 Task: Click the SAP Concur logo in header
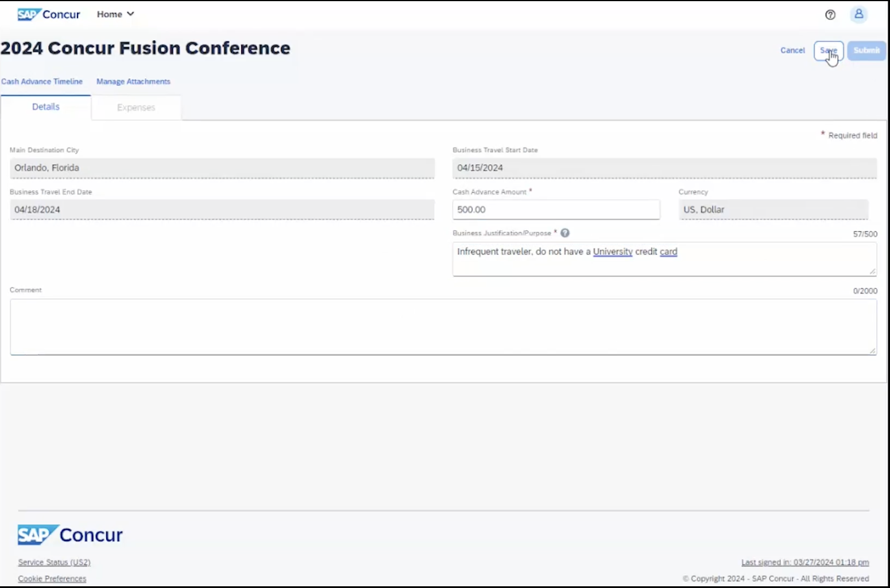pos(49,14)
